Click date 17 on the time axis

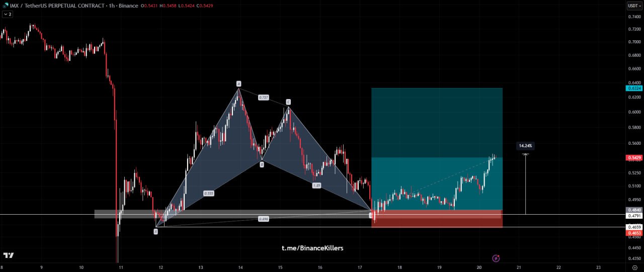click(x=360, y=267)
